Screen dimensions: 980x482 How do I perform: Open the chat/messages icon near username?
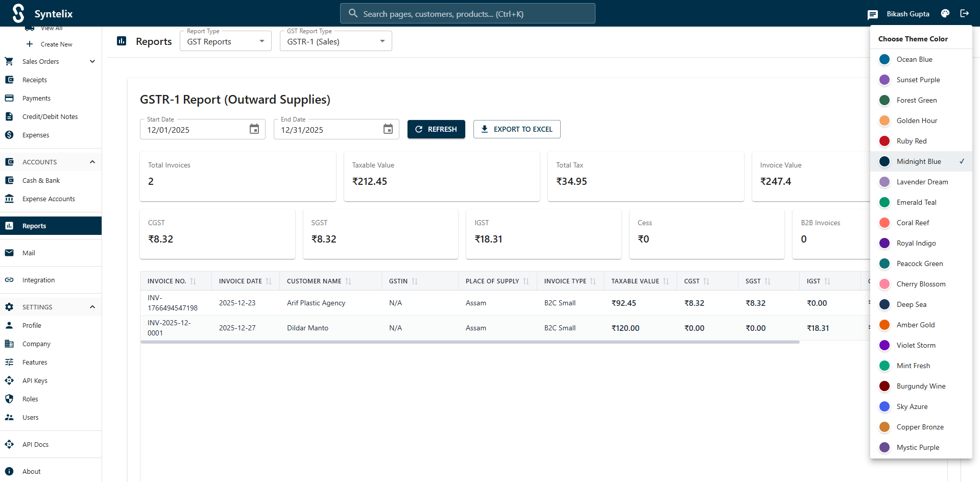point(873,14)
